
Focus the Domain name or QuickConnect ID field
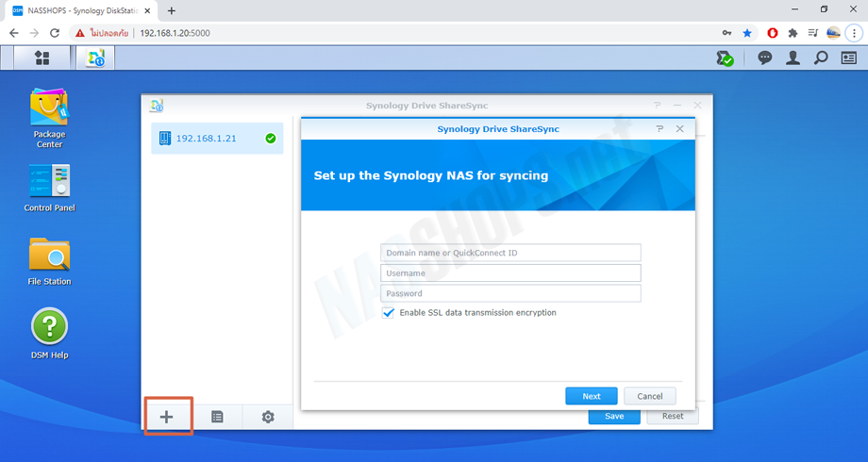(x=510, y=253)
